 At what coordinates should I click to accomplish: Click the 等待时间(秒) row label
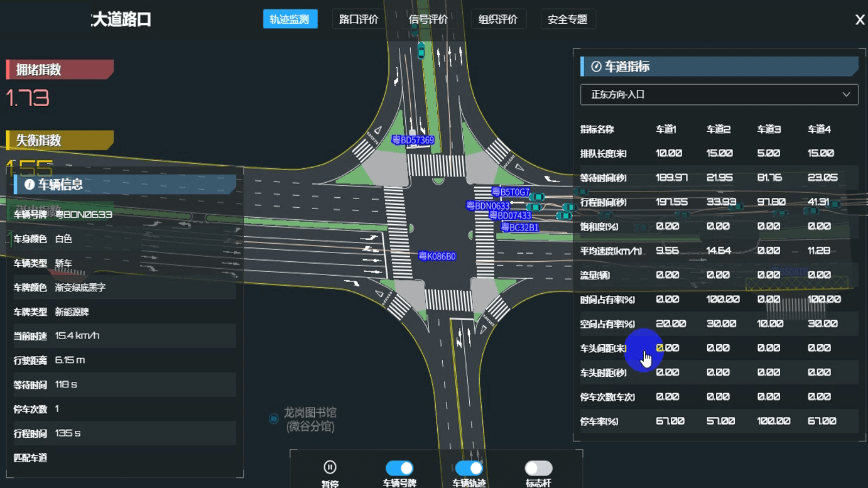click(x=603, y=178)
